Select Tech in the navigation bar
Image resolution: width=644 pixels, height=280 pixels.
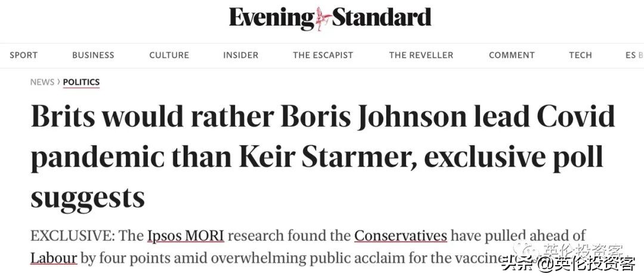tap(580, 55)
